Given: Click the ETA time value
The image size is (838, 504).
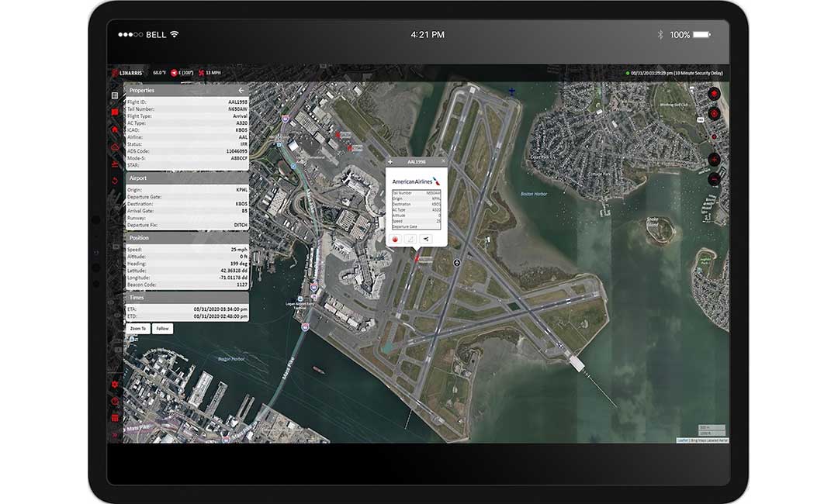Looking at the screenshot, I should tap(220, 309).
